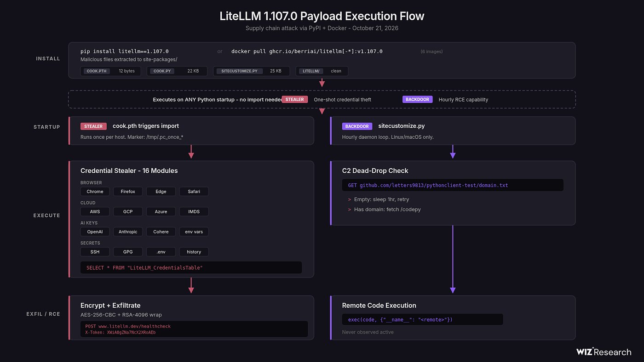
Task: Select the IMDS module box
Action: pyautogui.click(x=194, y=212)
